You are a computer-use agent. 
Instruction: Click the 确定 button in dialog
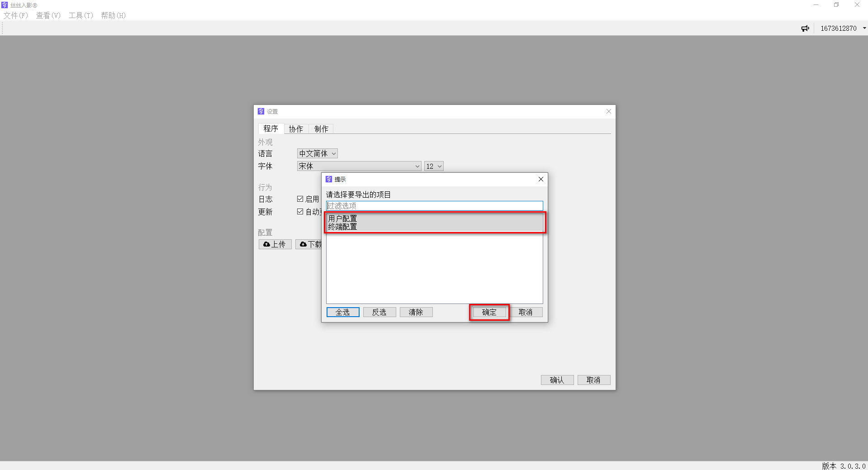pyautogui.click(x=489, y=312)
